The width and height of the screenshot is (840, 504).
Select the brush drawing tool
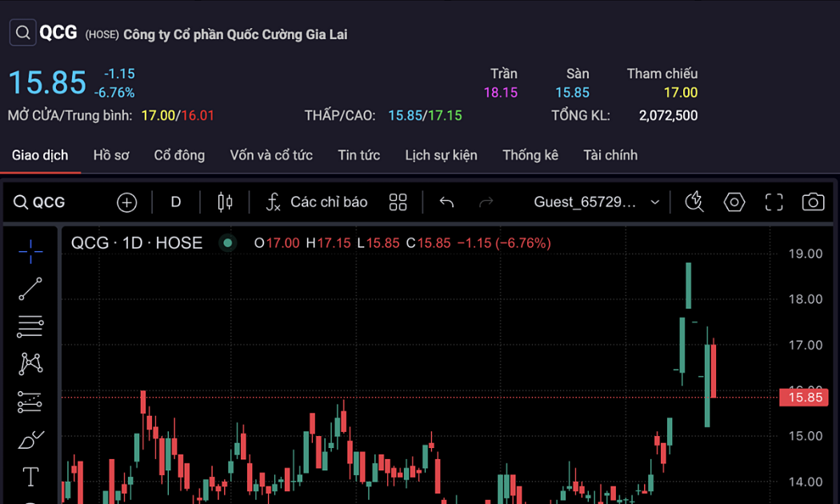(30, 440)
